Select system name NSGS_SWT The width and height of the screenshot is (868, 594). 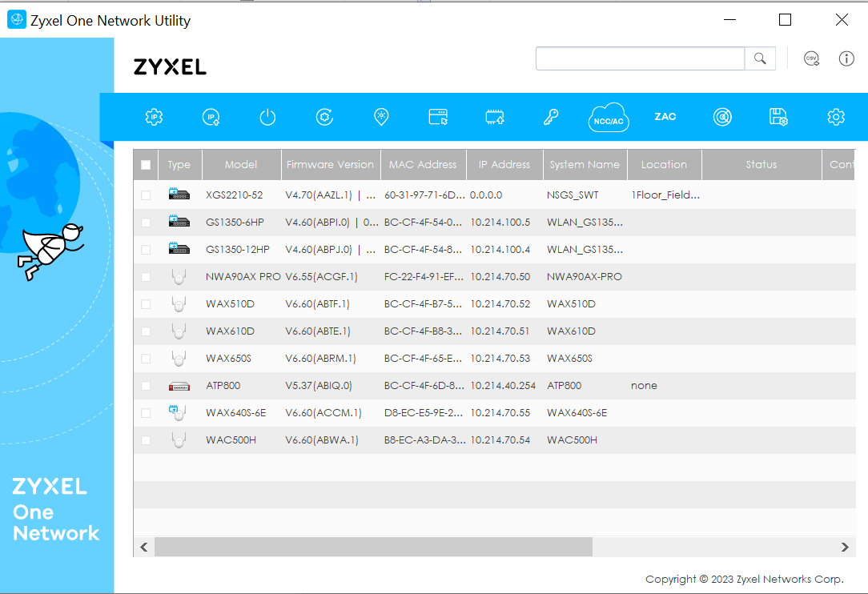tap(573, 195)
